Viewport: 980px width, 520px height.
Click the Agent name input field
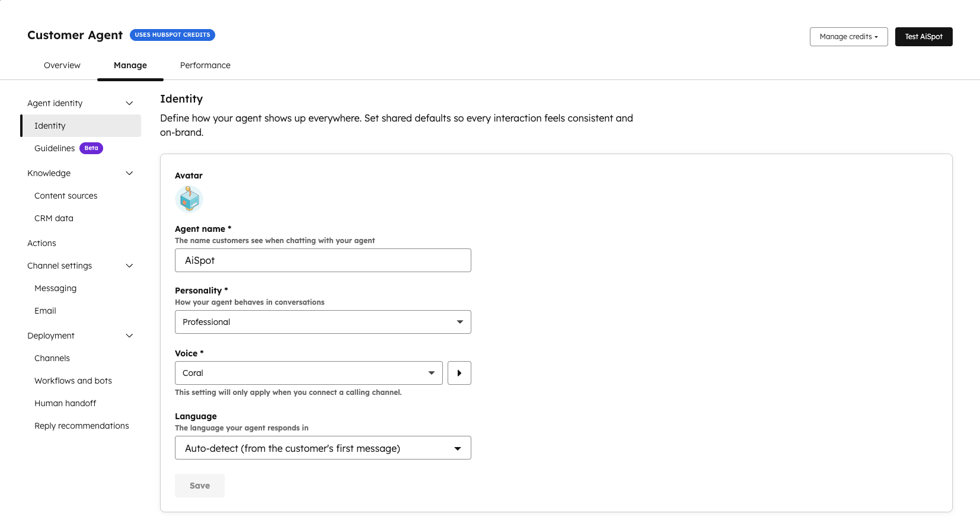(323, 260)
